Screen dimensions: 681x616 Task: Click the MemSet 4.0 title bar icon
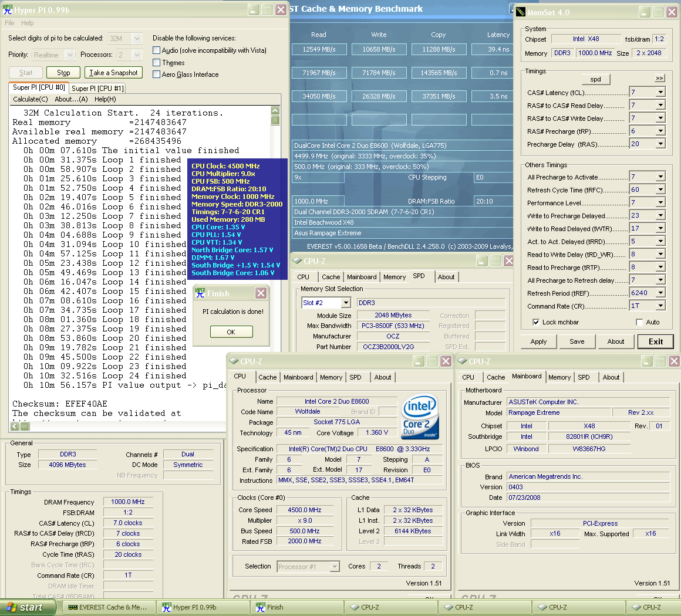point(520,12)
